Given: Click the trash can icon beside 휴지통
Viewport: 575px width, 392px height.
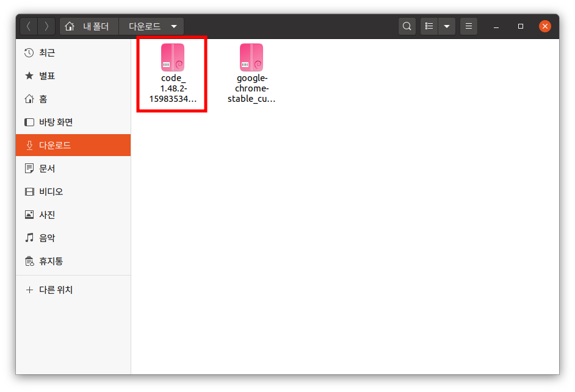Looking at the screenshot, I should coord(29,261).
